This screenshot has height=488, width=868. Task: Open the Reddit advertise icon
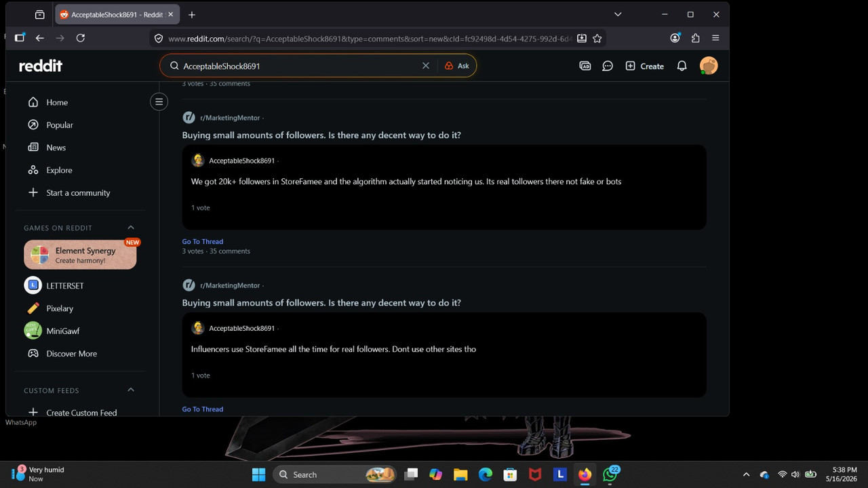coord(585,66)
